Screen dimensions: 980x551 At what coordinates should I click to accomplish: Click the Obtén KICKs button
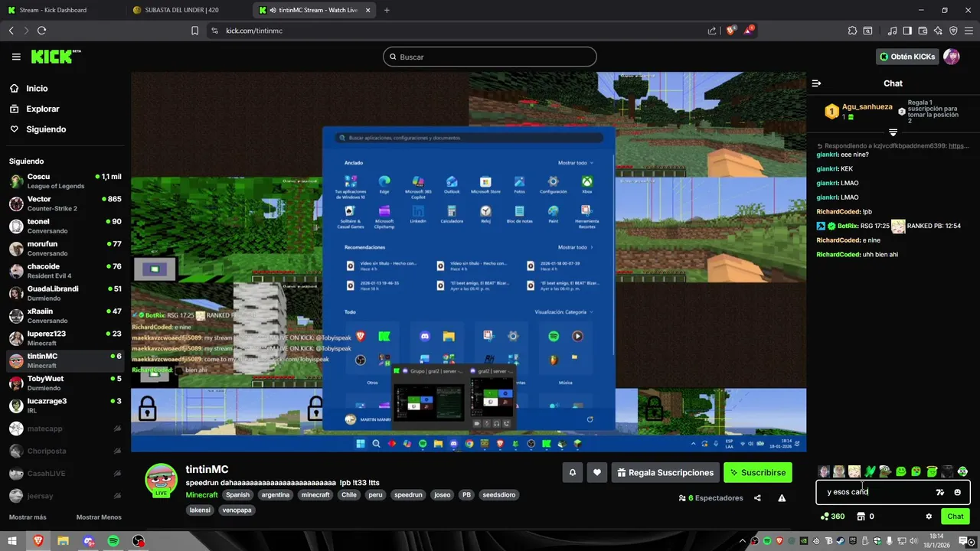click(x=907, y=57)
